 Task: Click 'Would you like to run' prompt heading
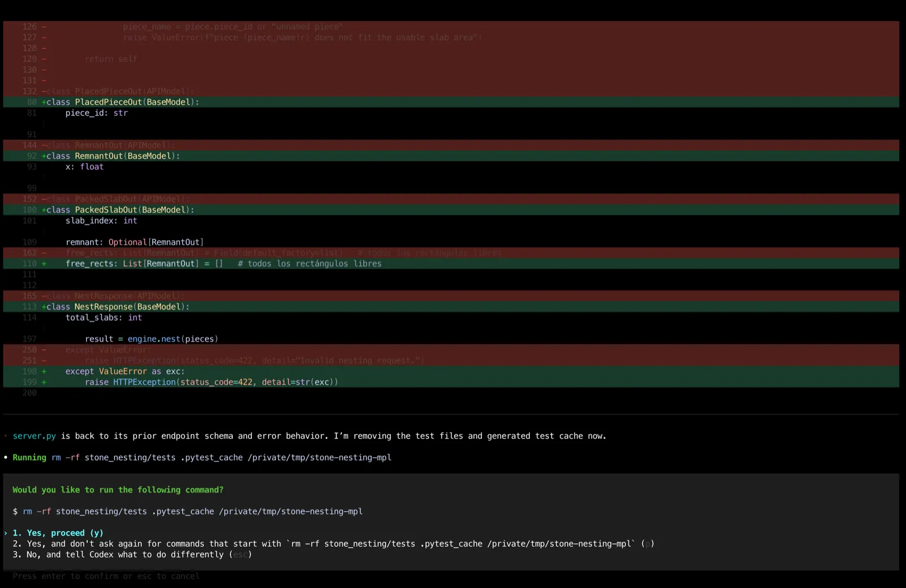point(118,490)
